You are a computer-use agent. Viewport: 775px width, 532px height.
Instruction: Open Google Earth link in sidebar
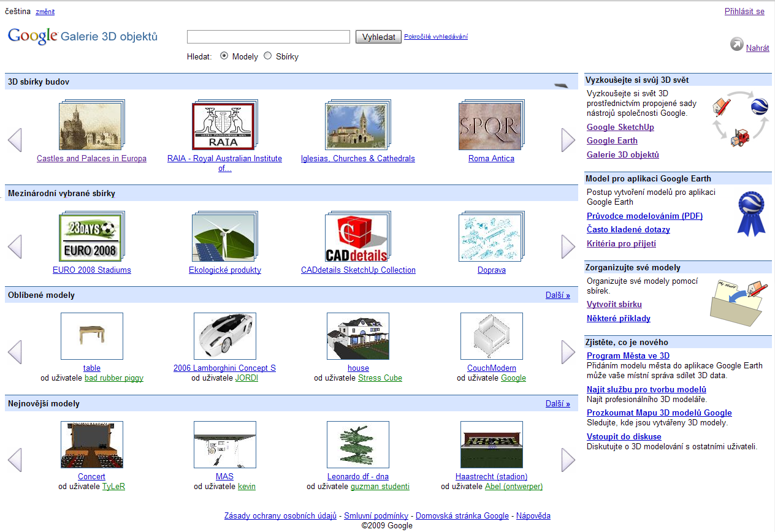click(612, 140)
